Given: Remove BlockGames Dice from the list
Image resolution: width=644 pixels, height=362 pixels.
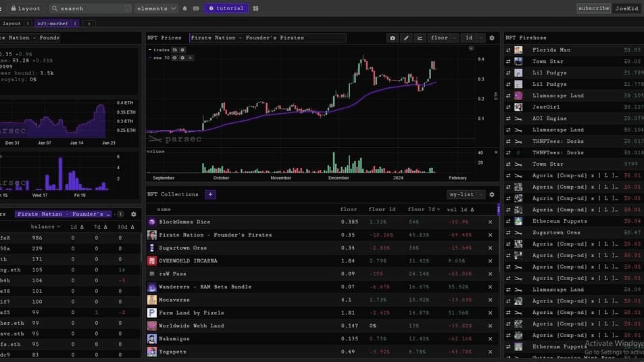Looking at the screenshot, I should 490,222.
